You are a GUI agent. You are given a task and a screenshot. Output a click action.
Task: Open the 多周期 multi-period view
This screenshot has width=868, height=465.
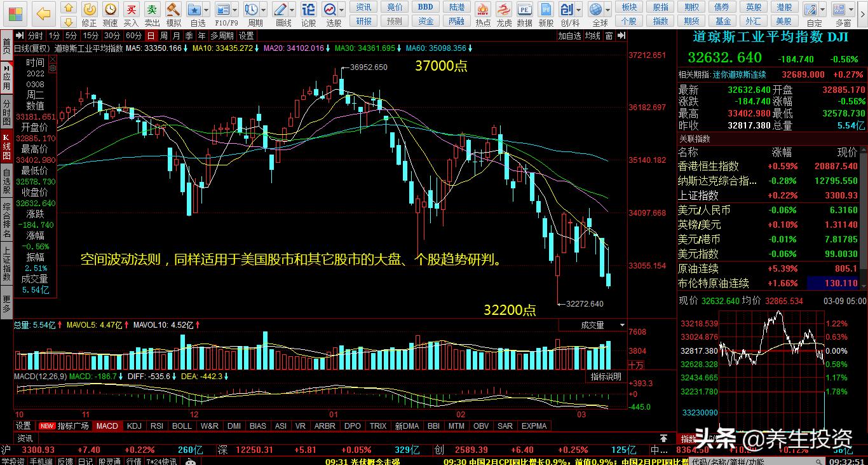222,36
